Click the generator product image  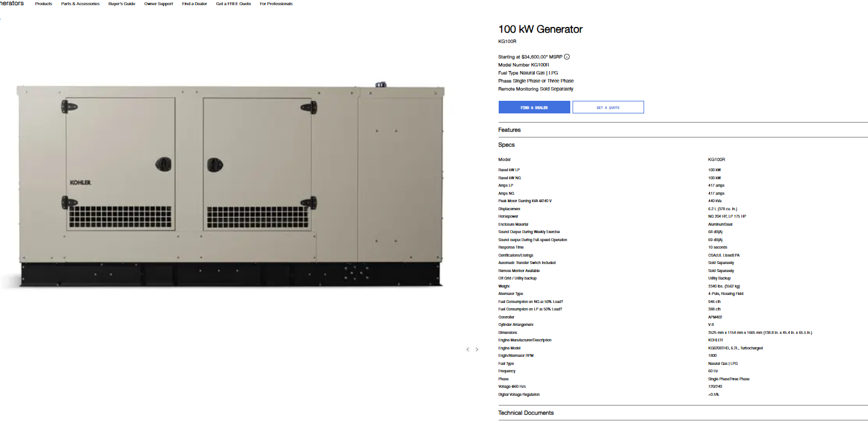[231, 186]
